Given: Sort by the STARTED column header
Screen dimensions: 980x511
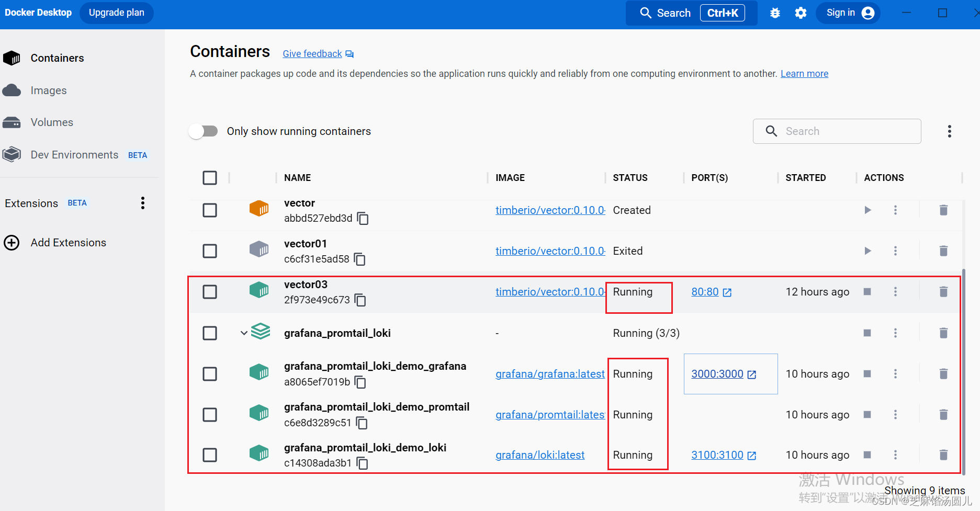Looking at the screenshot, I should [805, 178].
